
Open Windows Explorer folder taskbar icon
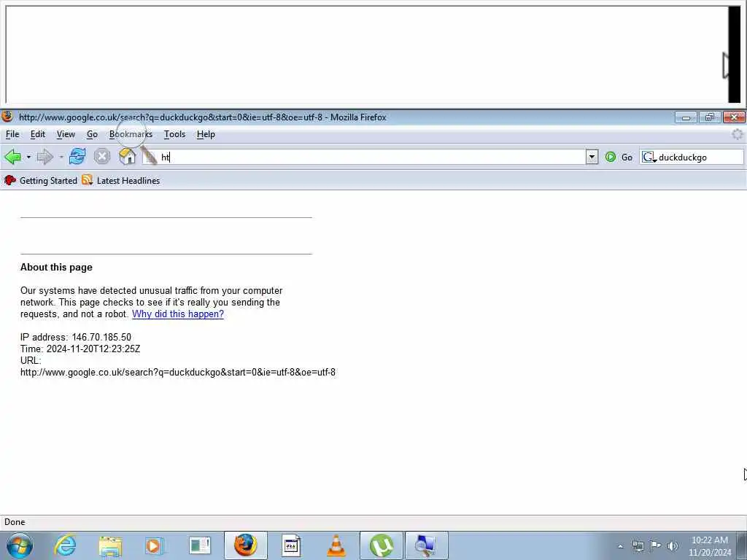click(111, 545)
